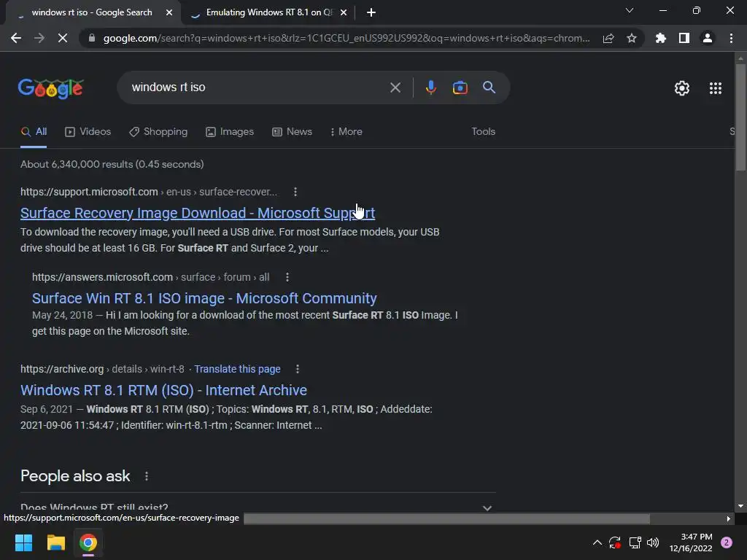The image size is (747, 560).
Task: Go to the Google homepage via the logo
Action: [51, 88]
